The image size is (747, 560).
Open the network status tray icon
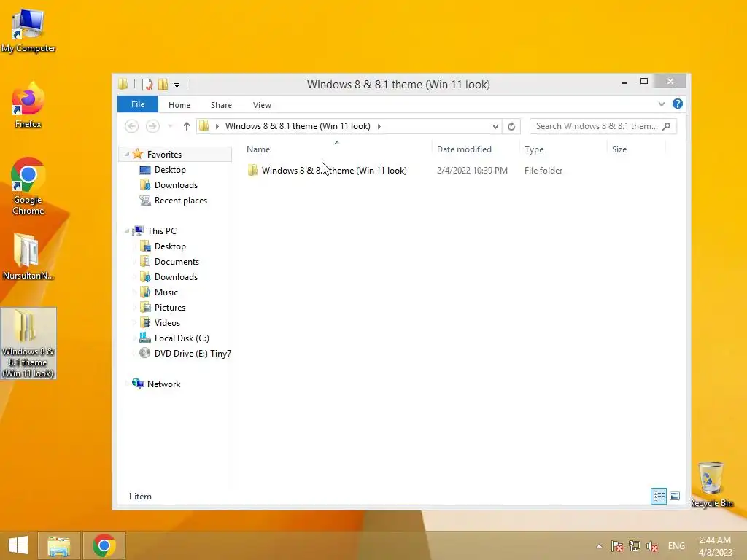(634, 546)
